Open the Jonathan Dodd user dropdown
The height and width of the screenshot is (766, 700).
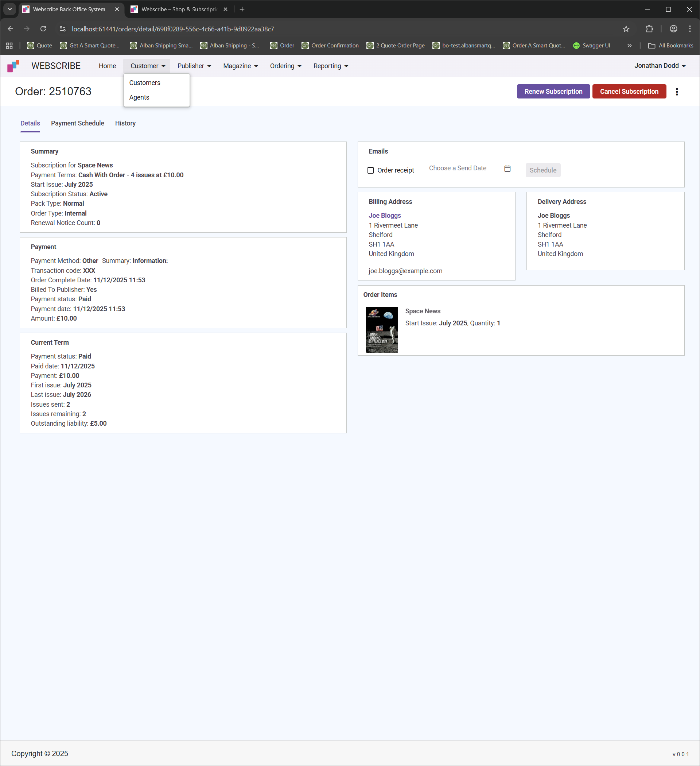click(660, 66)
